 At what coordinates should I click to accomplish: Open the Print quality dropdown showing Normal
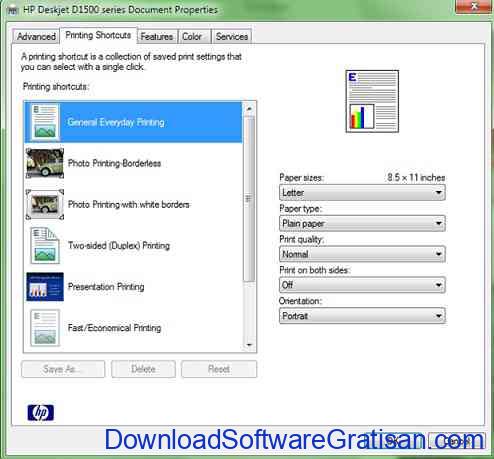362,254
